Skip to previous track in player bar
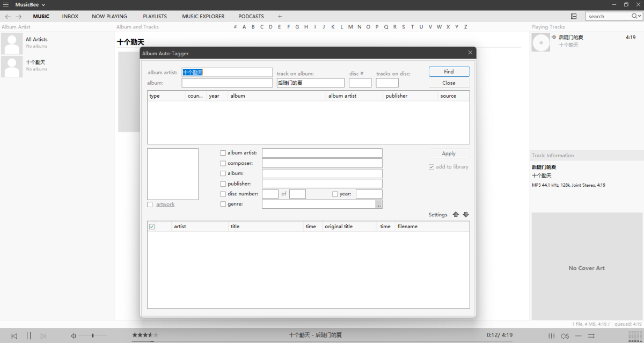The image size is (644, 343). tap(14, 336)
